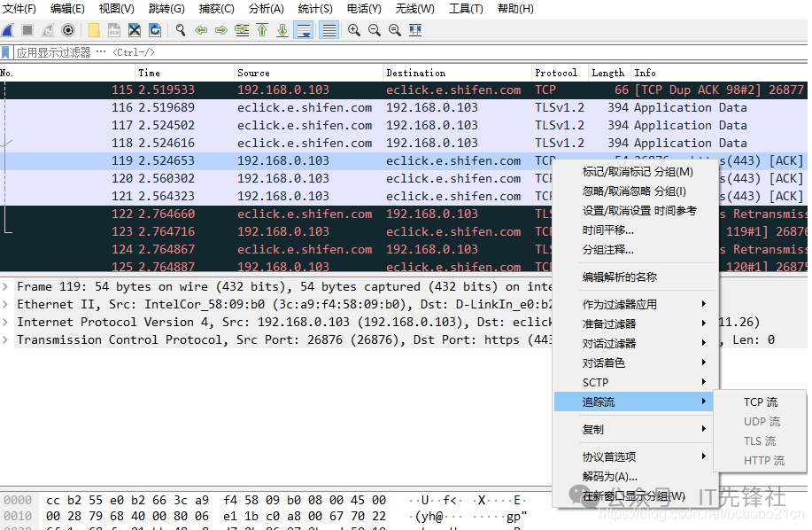This screenshot has width=812, height=530.
Task: Click the zoom in magnifier icon
Action: 354,30
